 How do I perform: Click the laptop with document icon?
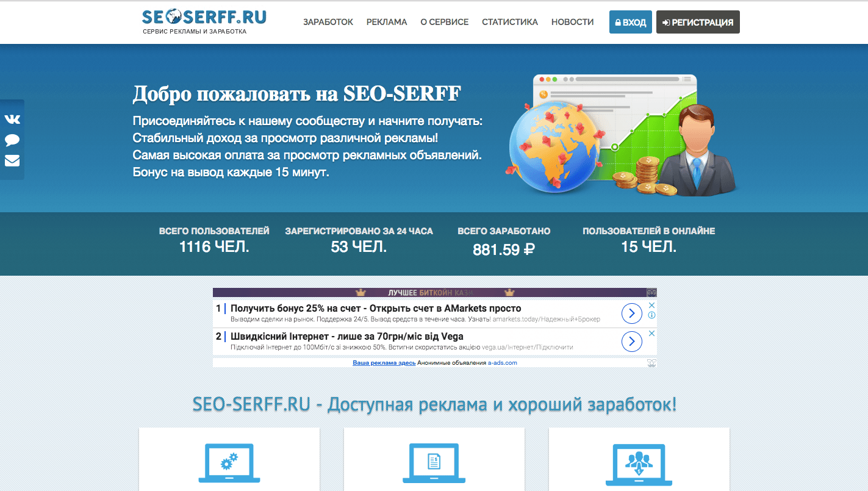click(434, 464)
